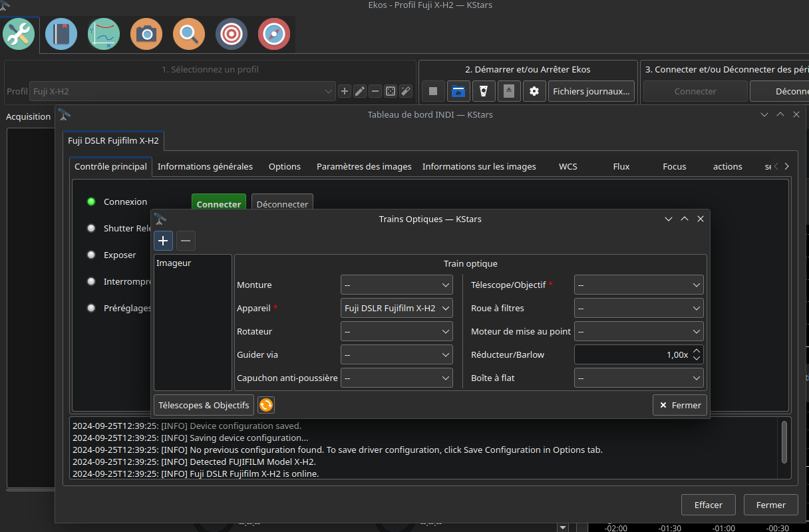Click the orange refresh icon in Trains Optiques
Image resolution: width=809 pixels, height=532 pixels.
pyautogui.click(x=266, y=405)
